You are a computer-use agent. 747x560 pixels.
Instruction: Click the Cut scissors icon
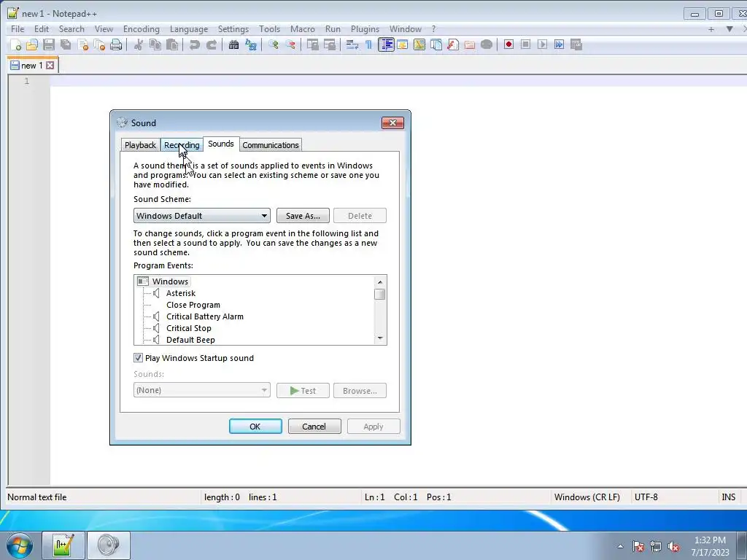click(139, 44)
